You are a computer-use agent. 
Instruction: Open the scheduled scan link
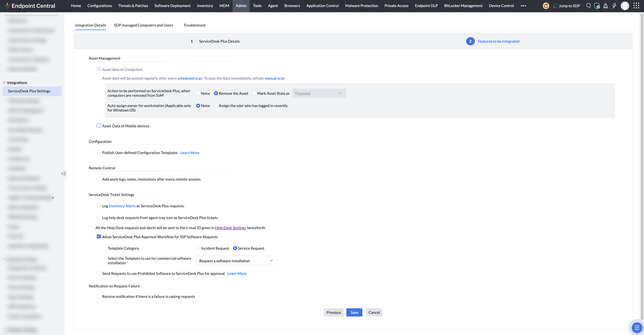coord(190,78)
